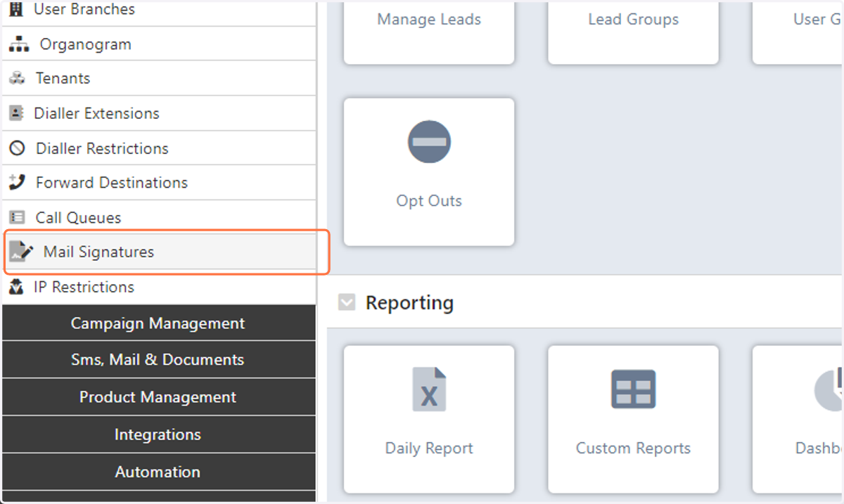The image size is (844, 504).
Task: Expand Product Management section
Action: click(159, 397)
